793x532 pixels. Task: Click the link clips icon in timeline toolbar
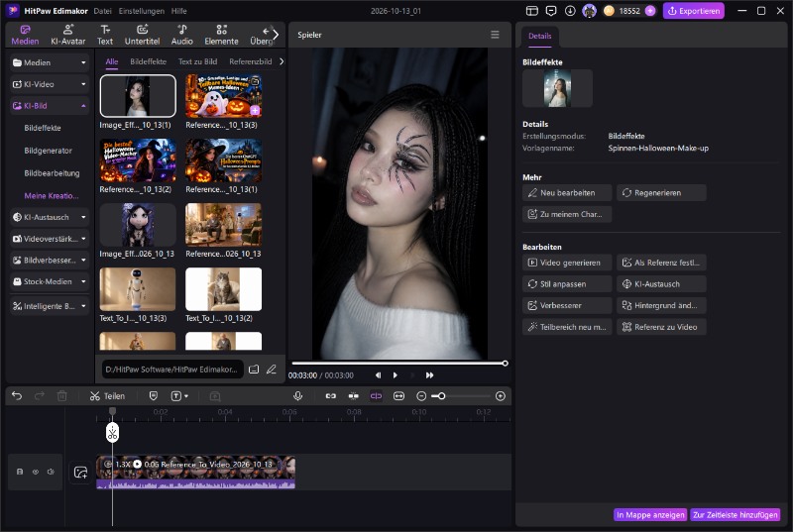pyautogui.click(x=331, y=396)
